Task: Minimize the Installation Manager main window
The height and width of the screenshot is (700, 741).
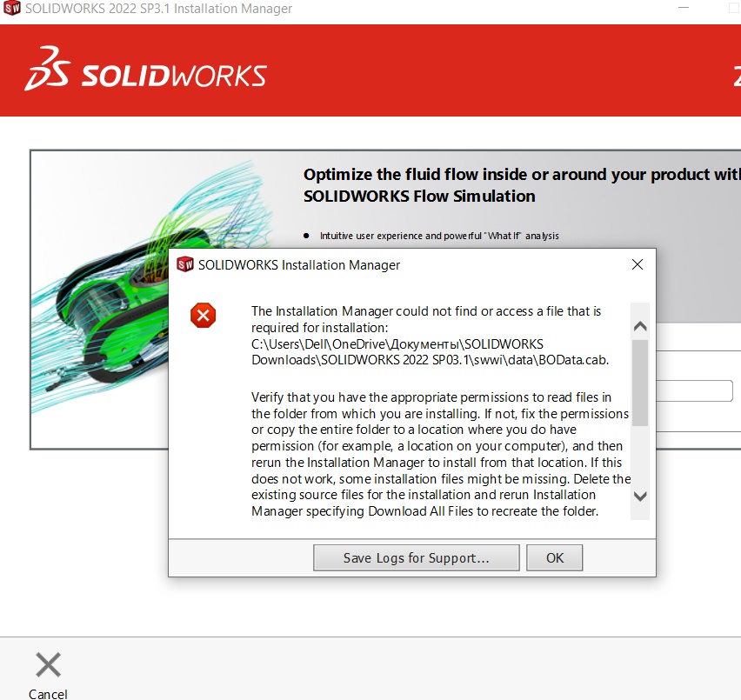Action: [x=684, y=8]
